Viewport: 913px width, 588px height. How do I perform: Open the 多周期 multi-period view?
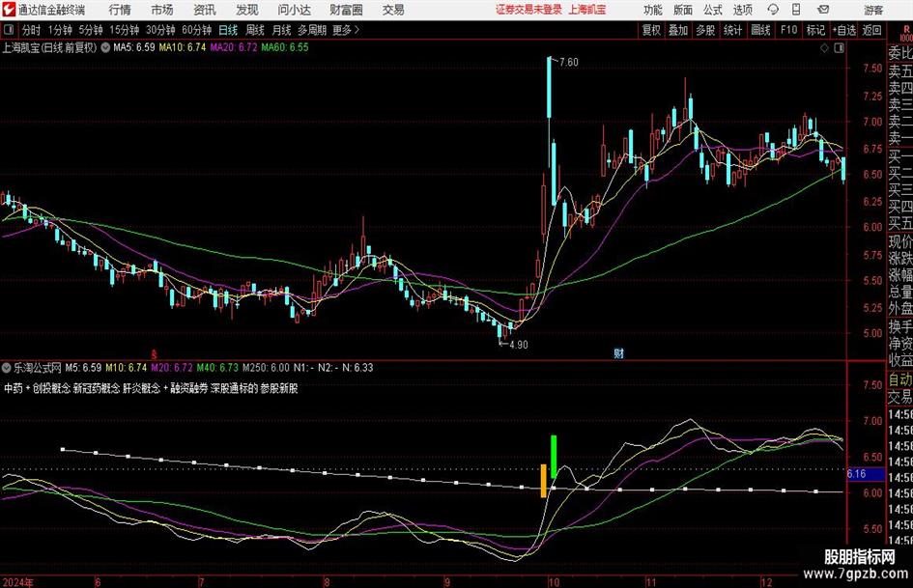coord(312,30)
